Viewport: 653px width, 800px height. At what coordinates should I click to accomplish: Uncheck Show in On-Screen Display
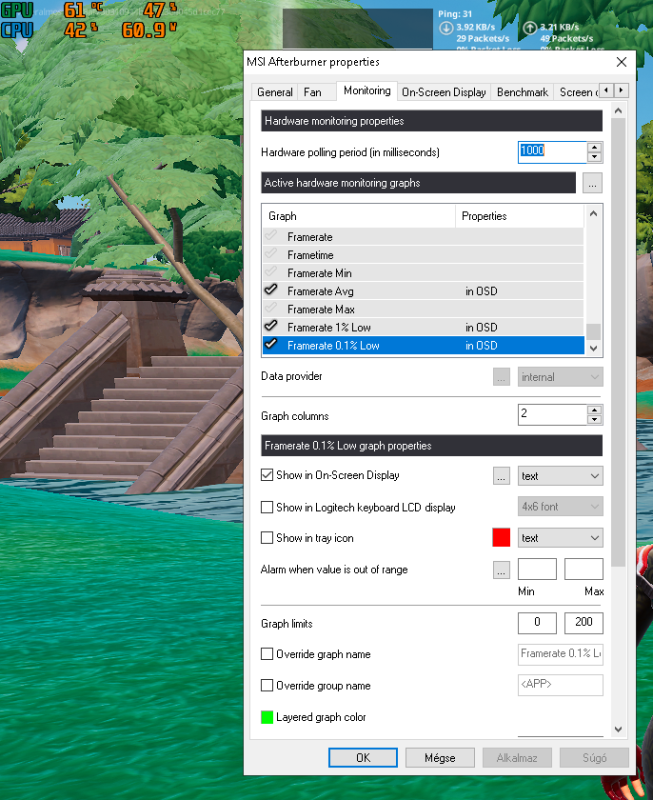(x=267, y=475)
